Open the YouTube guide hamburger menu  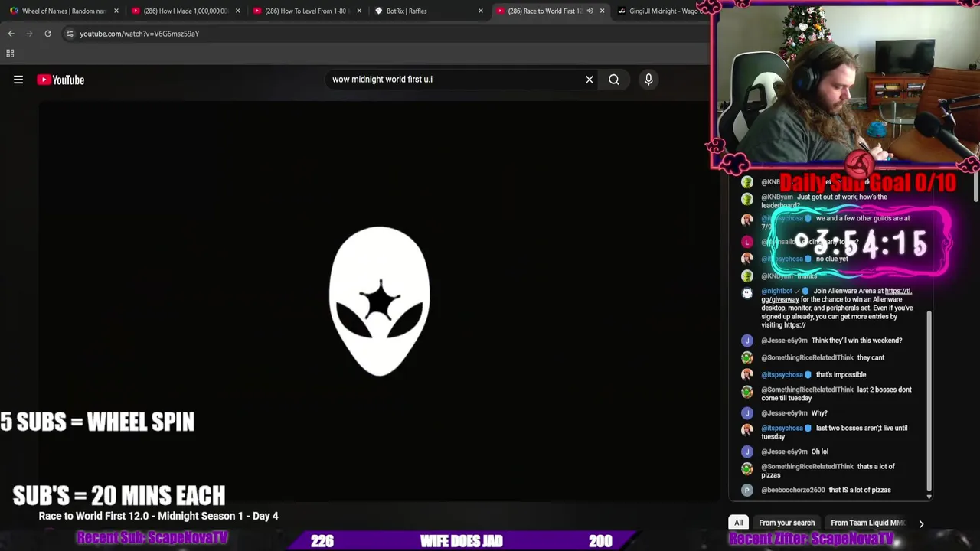[x=18, y=80]
